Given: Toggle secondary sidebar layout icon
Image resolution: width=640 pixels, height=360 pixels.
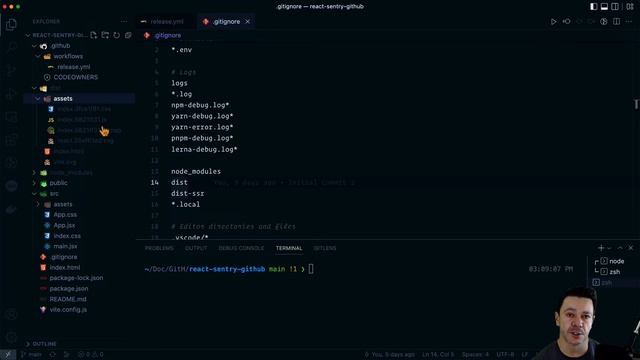Looking at the screenshot, I should [615, 7].
